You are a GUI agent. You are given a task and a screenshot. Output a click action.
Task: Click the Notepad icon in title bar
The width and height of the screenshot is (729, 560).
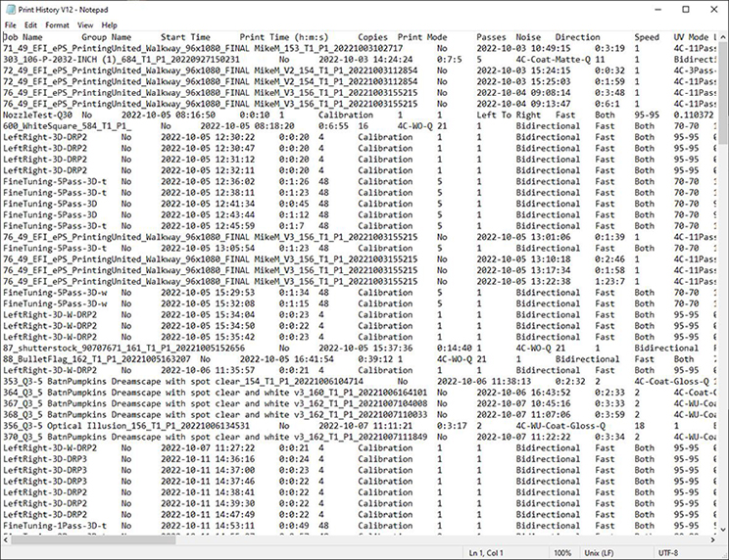[10, 10]
